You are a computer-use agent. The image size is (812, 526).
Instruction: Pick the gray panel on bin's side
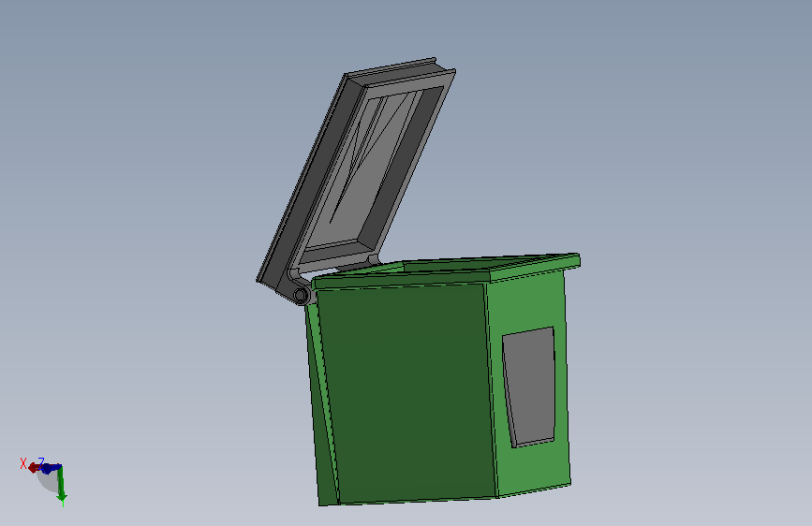529,387
